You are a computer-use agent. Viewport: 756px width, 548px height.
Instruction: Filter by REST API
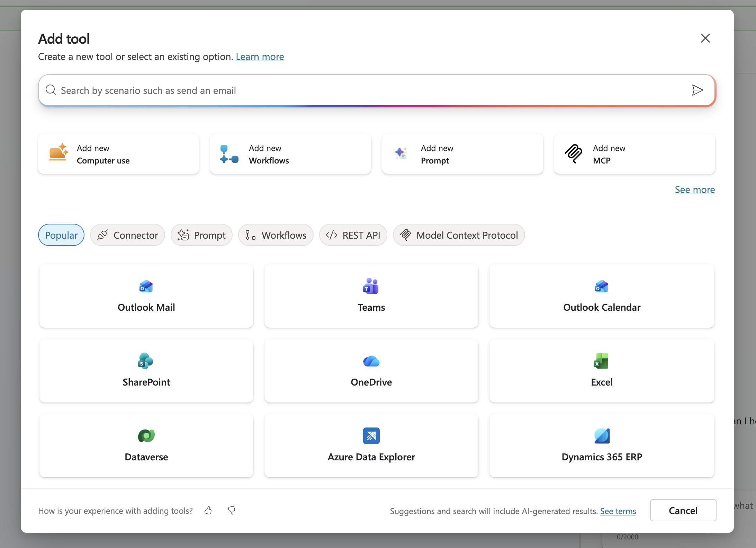click(353, 235)
